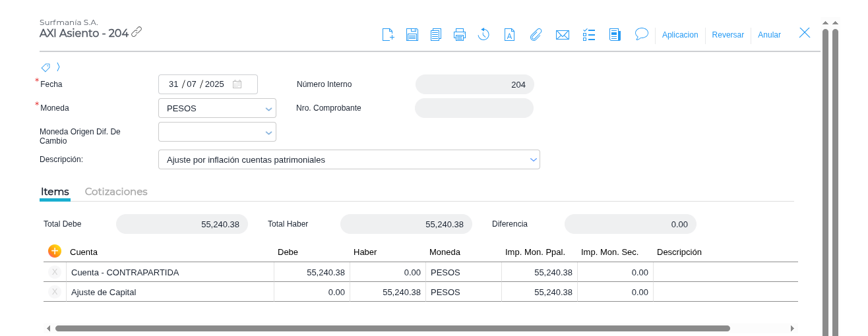The height and width of the screenshot is (336, 868).
Task: Open the calendar date picker for Fecha
Action: tap(237, 84)
